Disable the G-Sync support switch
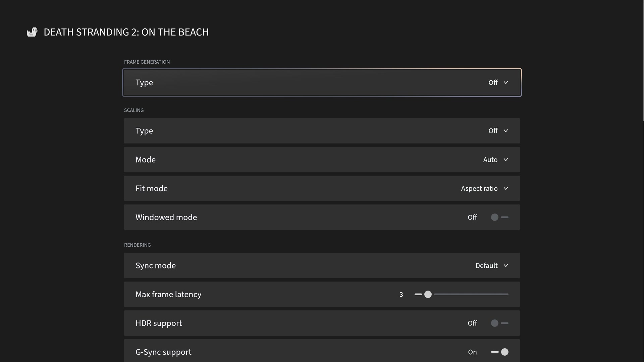Screen dimensions: 644x362 499,352
